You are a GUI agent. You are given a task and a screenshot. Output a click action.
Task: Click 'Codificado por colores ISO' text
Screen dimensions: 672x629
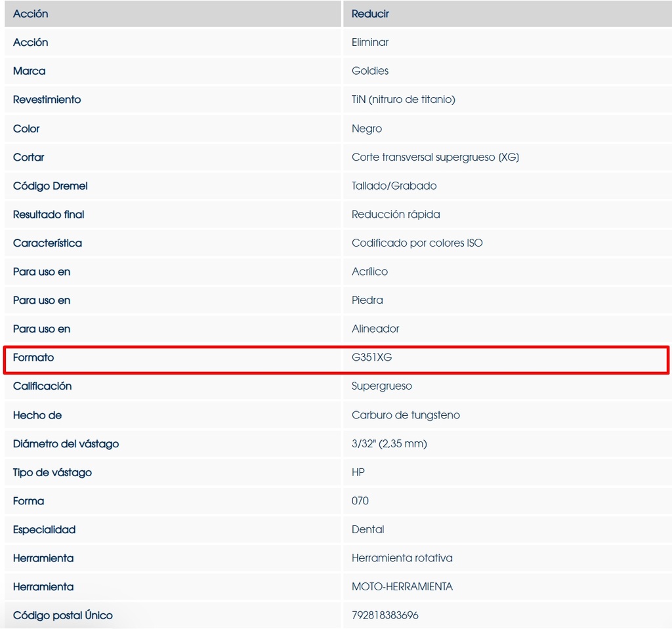(417, 243)
